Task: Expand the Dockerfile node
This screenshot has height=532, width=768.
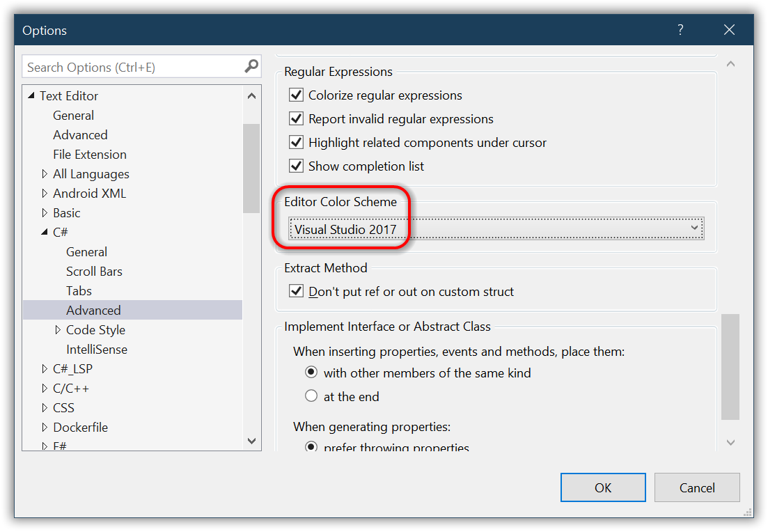Action: tap(45, 427)
